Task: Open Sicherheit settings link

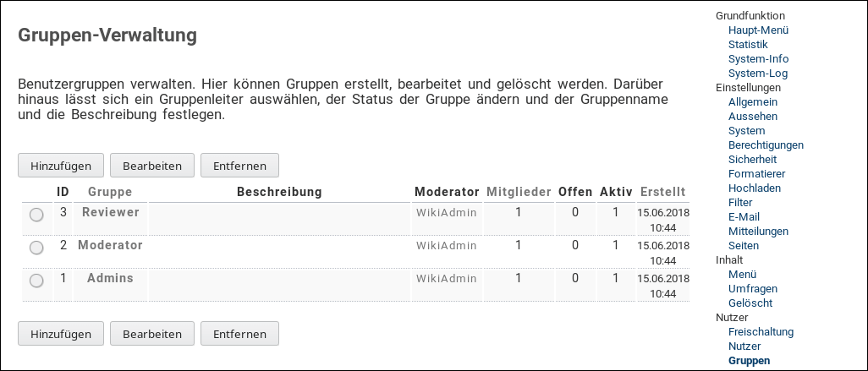Action: (752, 159)
